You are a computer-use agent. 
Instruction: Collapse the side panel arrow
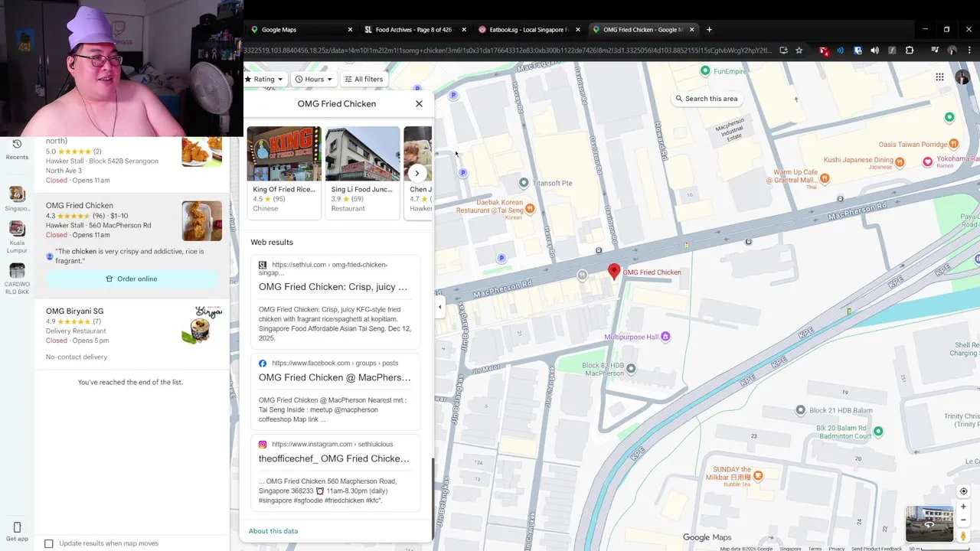(439, 307)
